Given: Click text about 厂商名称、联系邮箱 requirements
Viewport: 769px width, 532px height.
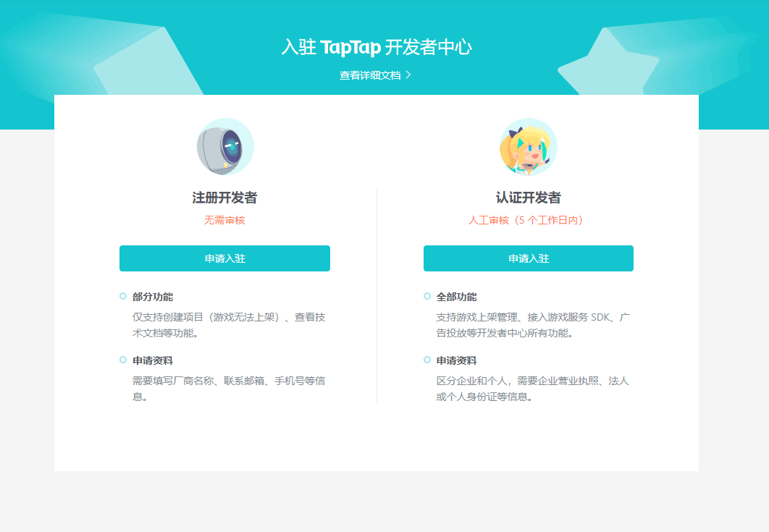Looking at the screenshot, I should tap(229, 389).
